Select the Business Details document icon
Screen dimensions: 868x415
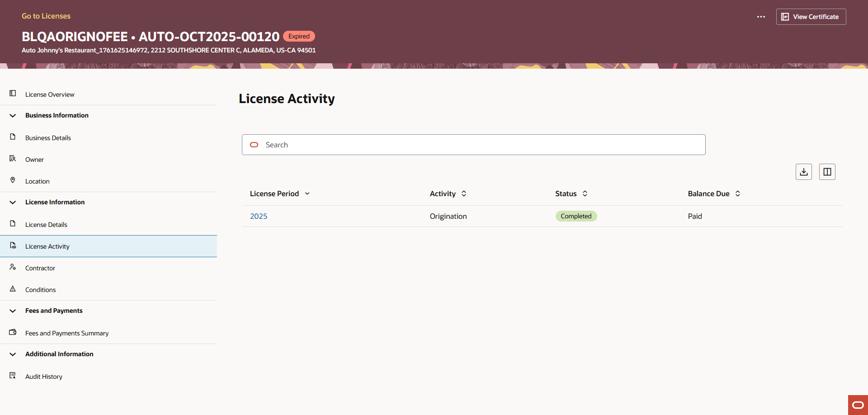12,137
